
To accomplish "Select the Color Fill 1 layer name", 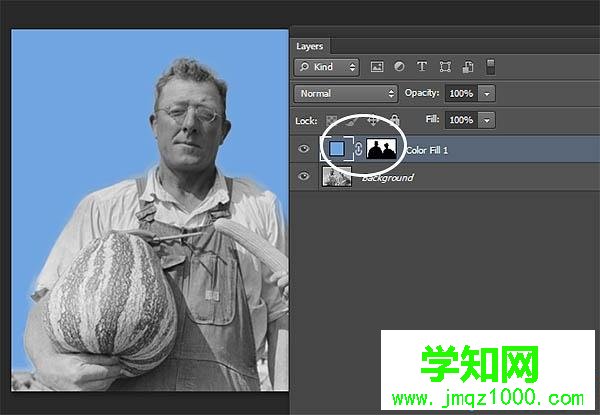I will 427,150.
